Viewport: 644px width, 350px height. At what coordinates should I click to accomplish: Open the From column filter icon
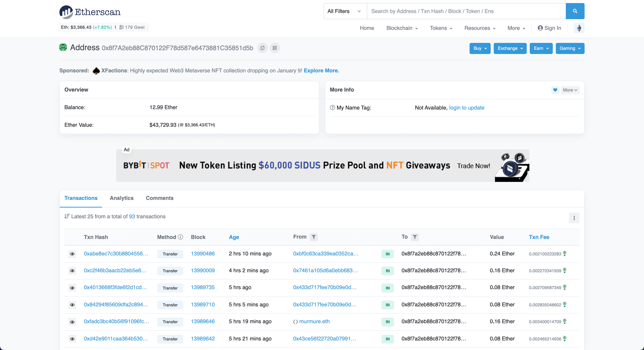tap(314, 237)
